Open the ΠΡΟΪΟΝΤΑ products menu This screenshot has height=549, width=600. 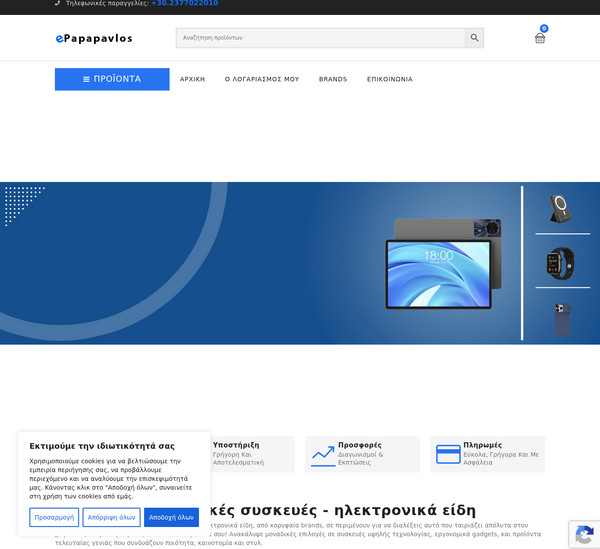[112, 79]
